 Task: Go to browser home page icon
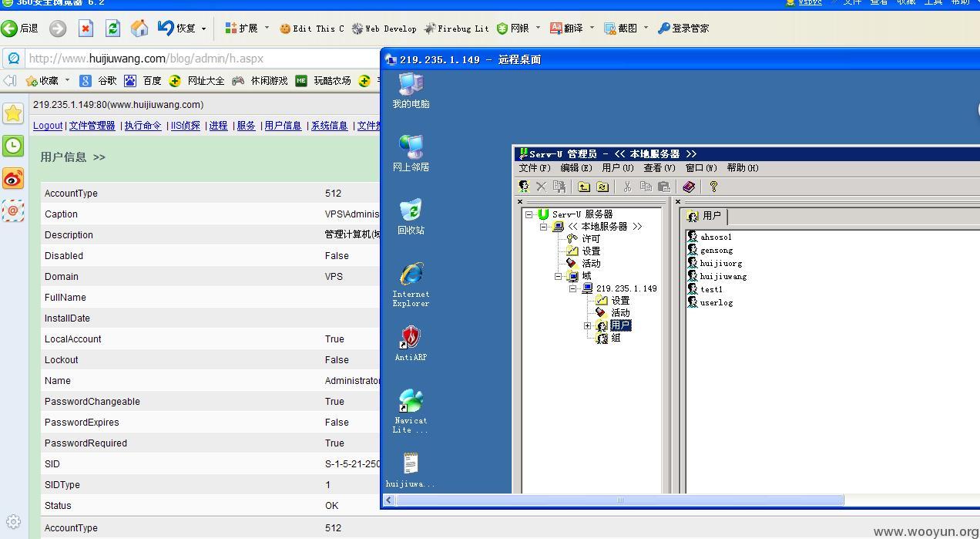(139, 29)
